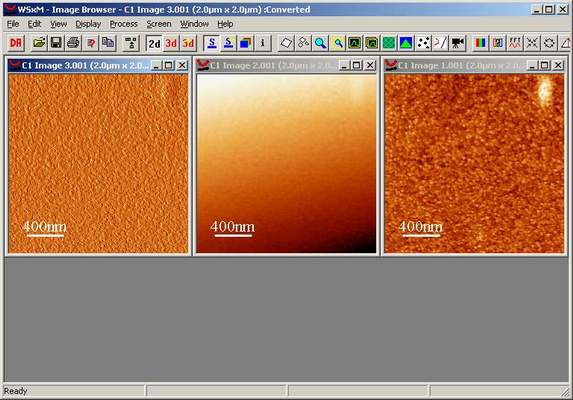Click the red DR toolbar icon

15,43
